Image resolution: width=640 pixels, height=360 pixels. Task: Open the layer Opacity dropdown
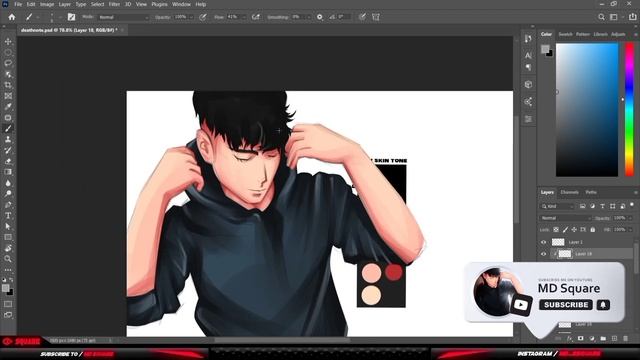click(631, 218)
